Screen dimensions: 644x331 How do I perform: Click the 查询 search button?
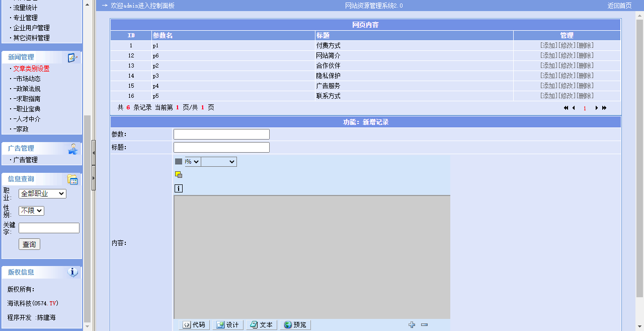coord(29,244)
